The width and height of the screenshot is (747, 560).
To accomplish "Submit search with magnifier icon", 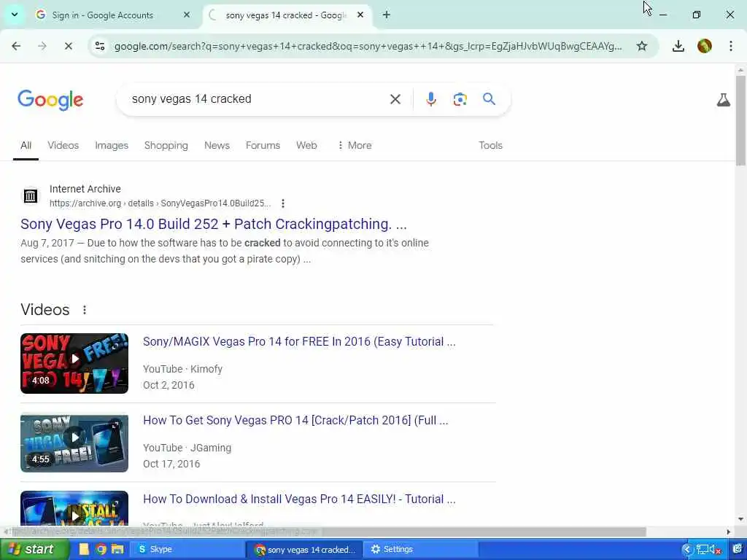I will (489, 99).
